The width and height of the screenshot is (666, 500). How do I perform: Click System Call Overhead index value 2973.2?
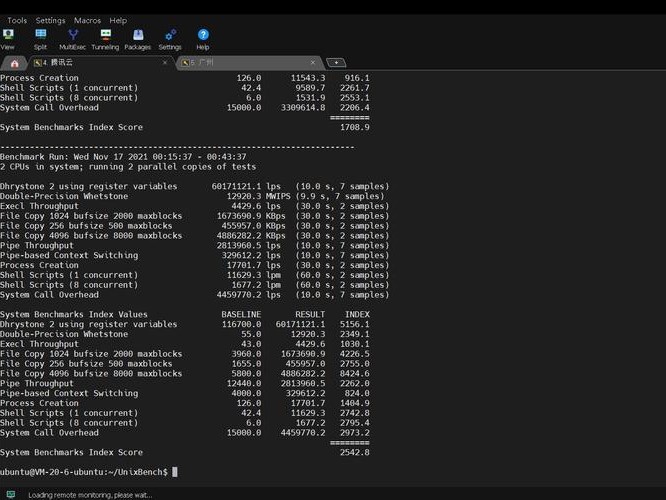tap(355, 433)
